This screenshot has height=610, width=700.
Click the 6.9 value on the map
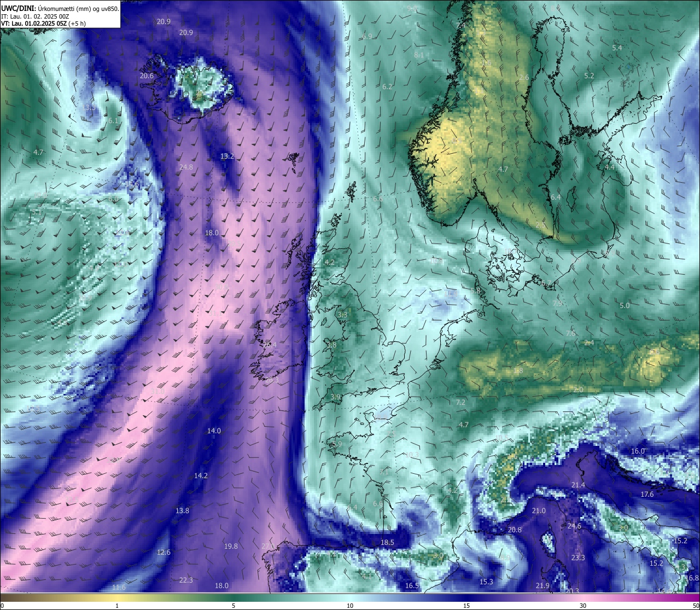[x=367, y=36]
